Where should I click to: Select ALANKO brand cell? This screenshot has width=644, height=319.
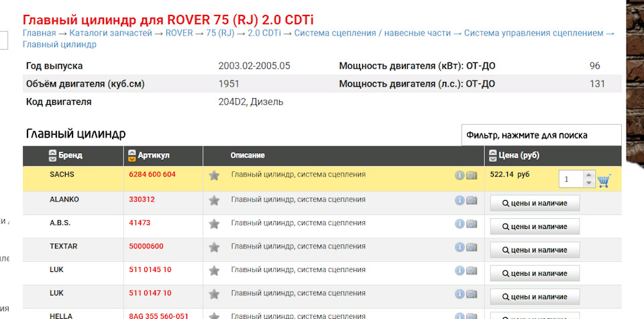tap(64, 199)
